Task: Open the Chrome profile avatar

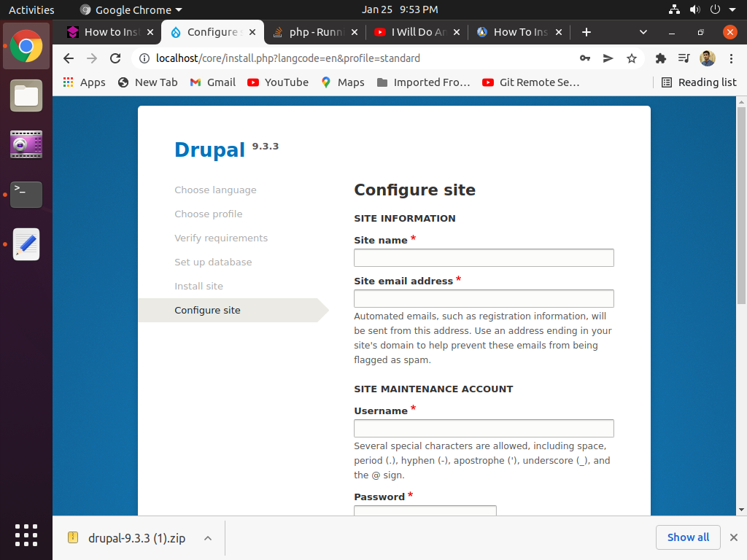Action: click(x=708, y=58)
